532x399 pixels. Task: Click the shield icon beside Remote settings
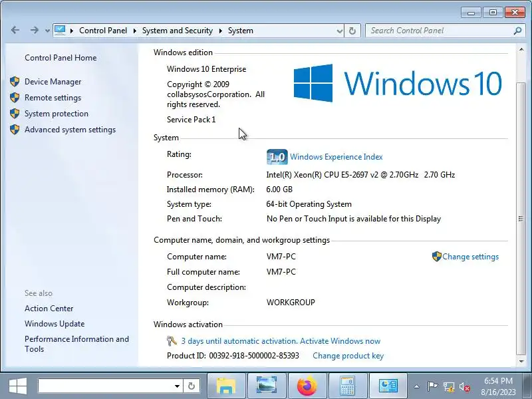click(x=15, y=98)
